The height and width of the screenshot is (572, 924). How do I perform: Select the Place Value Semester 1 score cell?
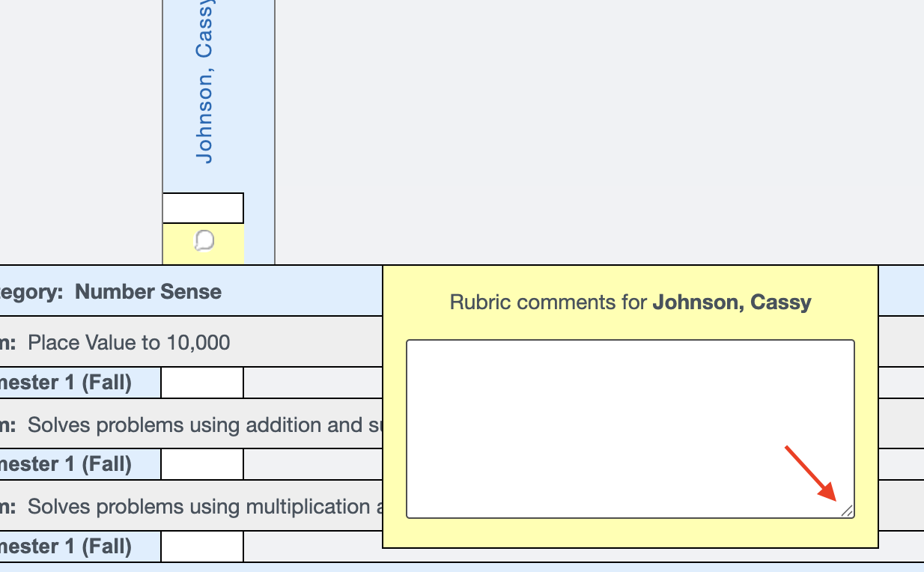tap(202, 383)
